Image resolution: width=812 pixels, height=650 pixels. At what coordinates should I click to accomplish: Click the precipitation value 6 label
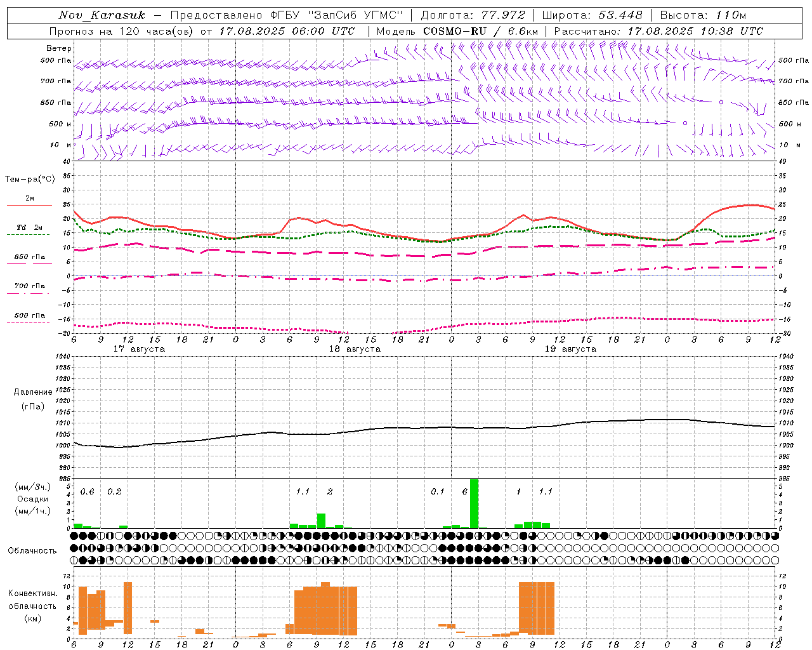[x=465, y=492]
